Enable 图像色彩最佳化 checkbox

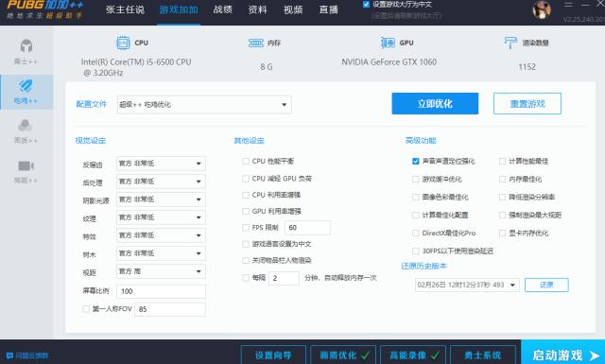(x=416, y=197)
